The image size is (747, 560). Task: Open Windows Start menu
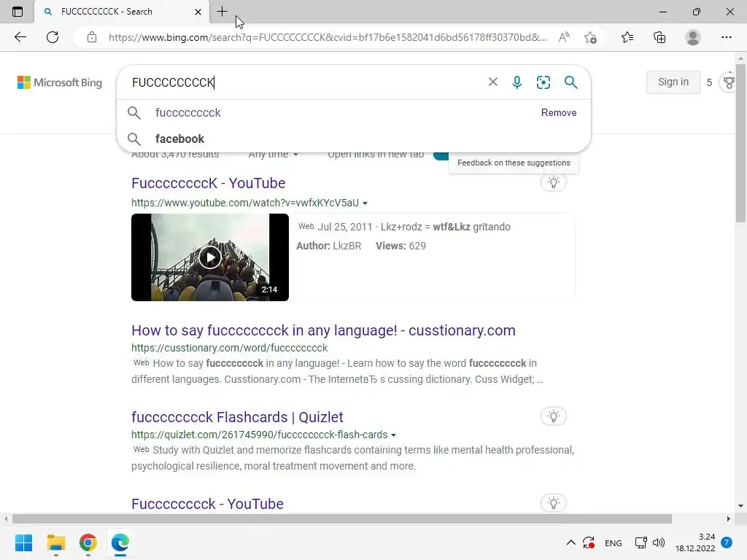(x=23, y=542)
